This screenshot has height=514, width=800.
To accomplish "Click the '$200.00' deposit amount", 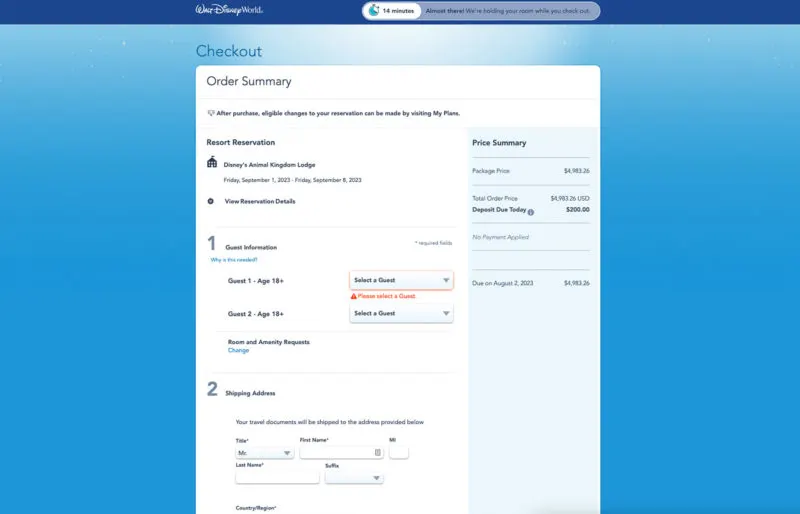I will tap(578, 210).
